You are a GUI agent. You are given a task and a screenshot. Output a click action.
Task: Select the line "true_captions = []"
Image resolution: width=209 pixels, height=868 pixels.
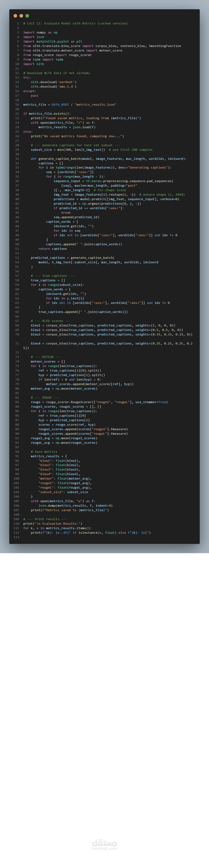click(x=48, y=280)
